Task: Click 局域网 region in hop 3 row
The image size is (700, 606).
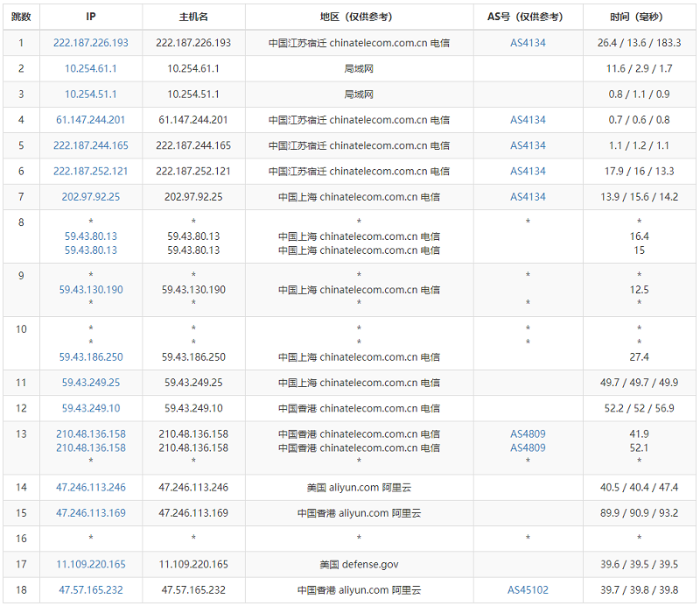Action: pos(359,95)
